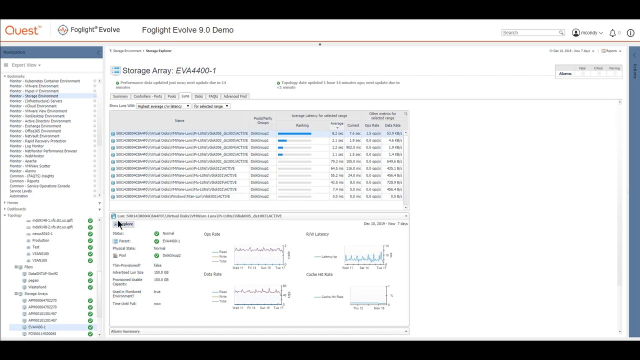The image size is (640, 360).
Task: Switch to the FAQs tab
Action: 213,97
